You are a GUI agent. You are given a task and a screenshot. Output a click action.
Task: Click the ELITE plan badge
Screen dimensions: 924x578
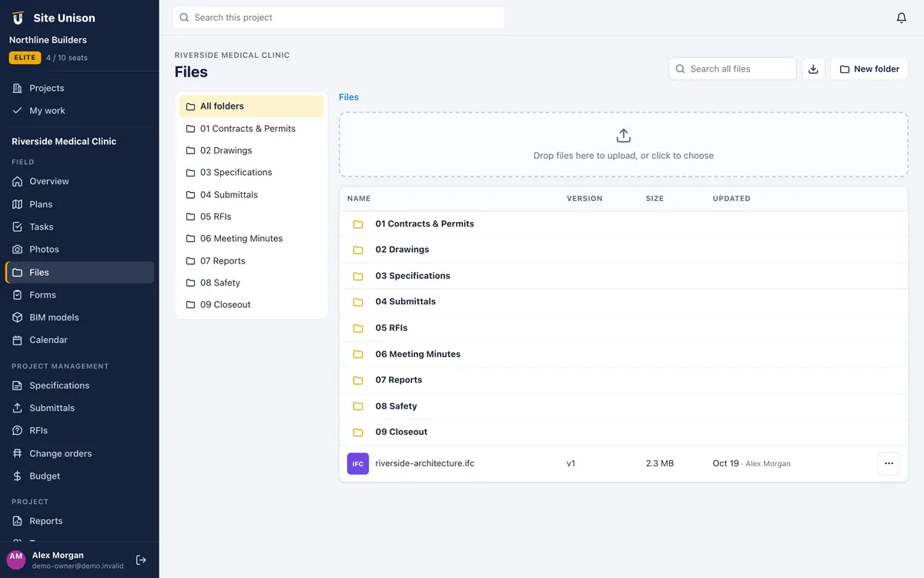[x=25, y=58]
